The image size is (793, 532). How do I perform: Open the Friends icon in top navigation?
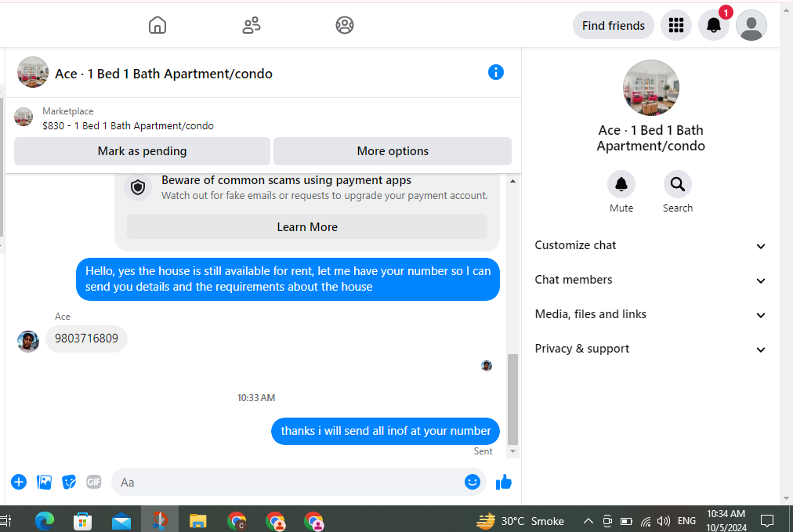point(252,25)
